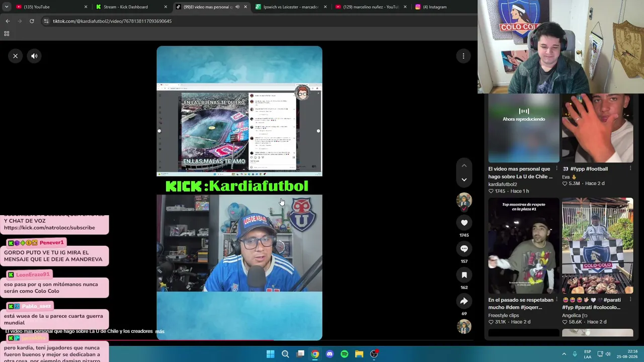Like the video with the heart button
Screen dimensions: 644x362
464,223
